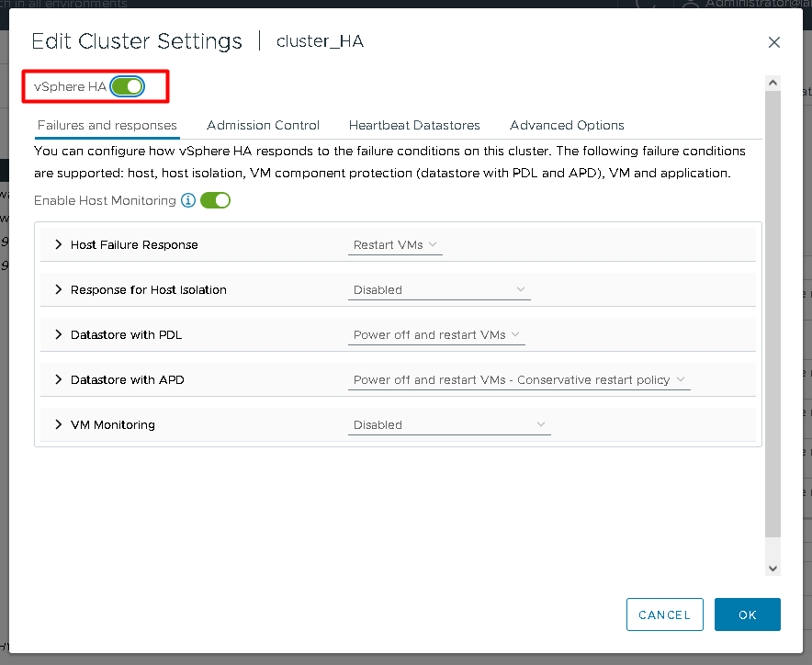
Task: Click the vSphere HA label text
Action: coord(70,86)
